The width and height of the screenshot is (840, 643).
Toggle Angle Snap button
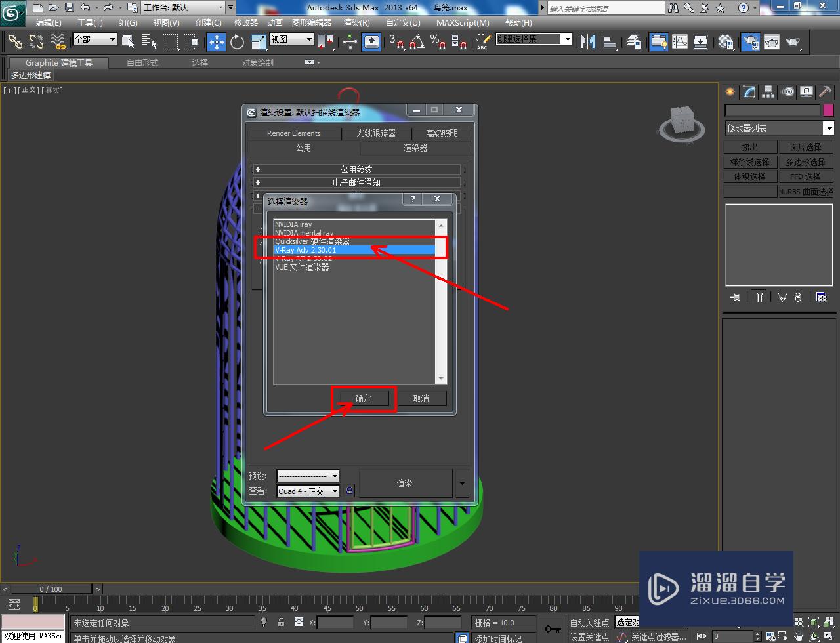click(x=417, y=42)
